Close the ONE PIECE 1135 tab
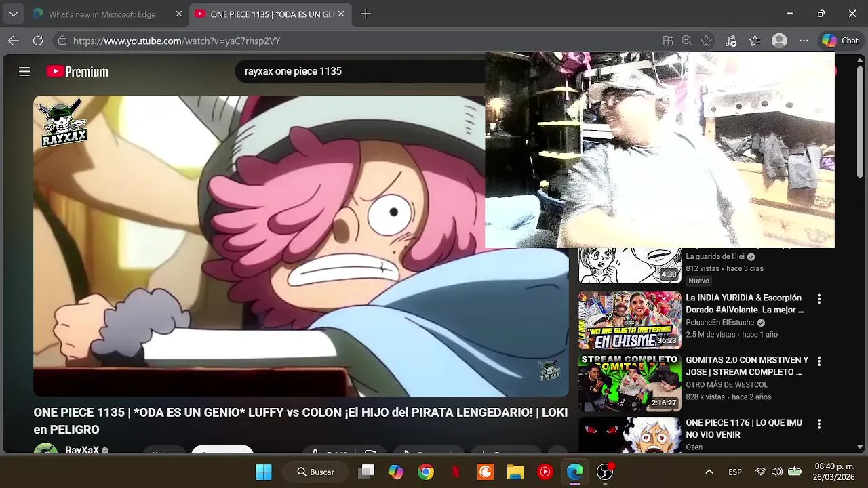868x488 pixels. click(x=341, y=14)
